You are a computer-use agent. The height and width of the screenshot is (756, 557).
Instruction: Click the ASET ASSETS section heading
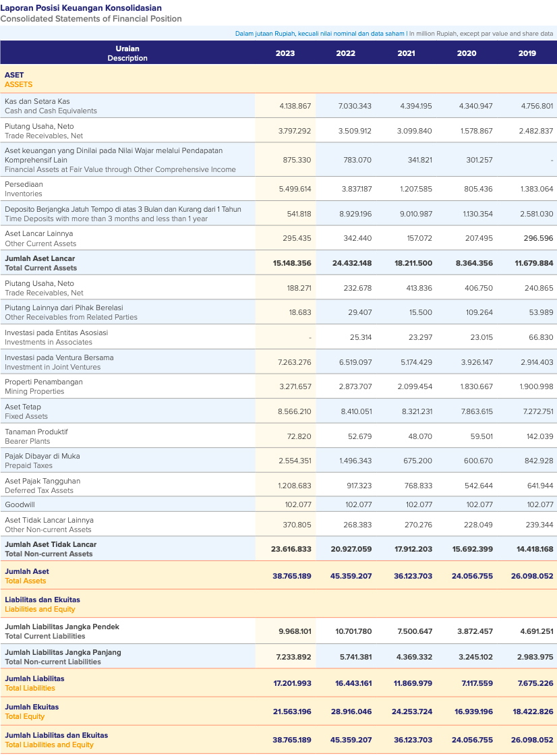point(18,80)
